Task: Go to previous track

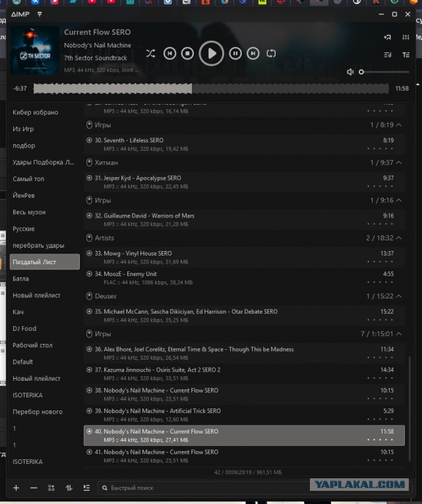Action: point(169,53)
